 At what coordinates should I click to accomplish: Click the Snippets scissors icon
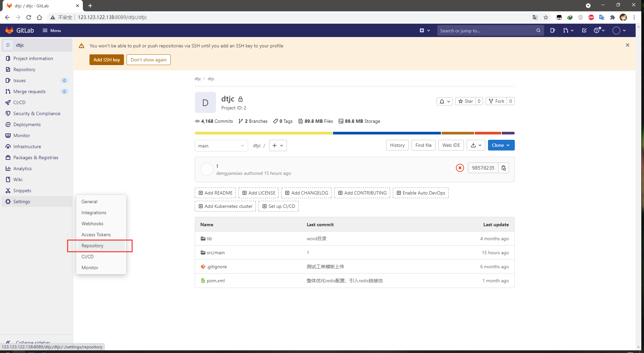pyautogui.click(x=8, y=191)
